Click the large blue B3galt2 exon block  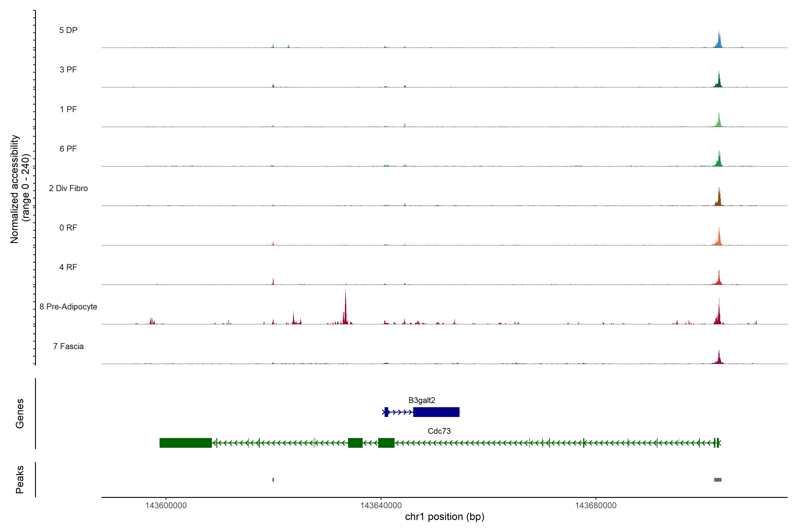(x=436, y=412)
